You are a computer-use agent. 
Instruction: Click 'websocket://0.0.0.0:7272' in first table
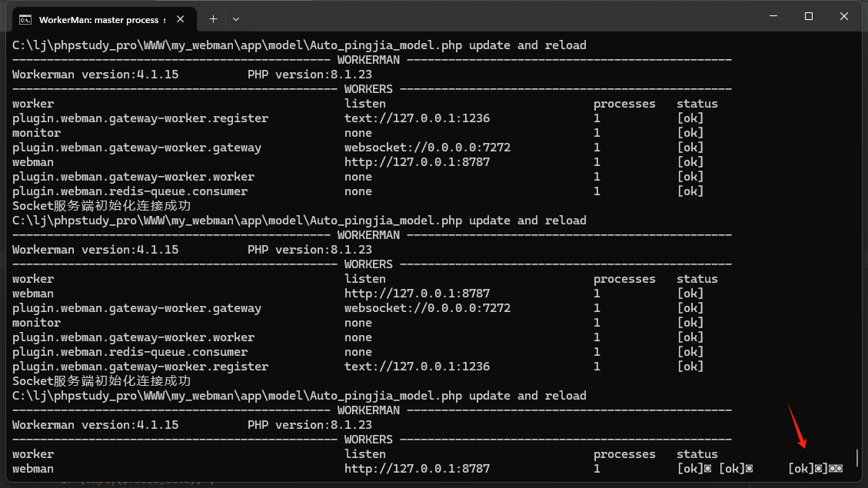pos(427,148)
